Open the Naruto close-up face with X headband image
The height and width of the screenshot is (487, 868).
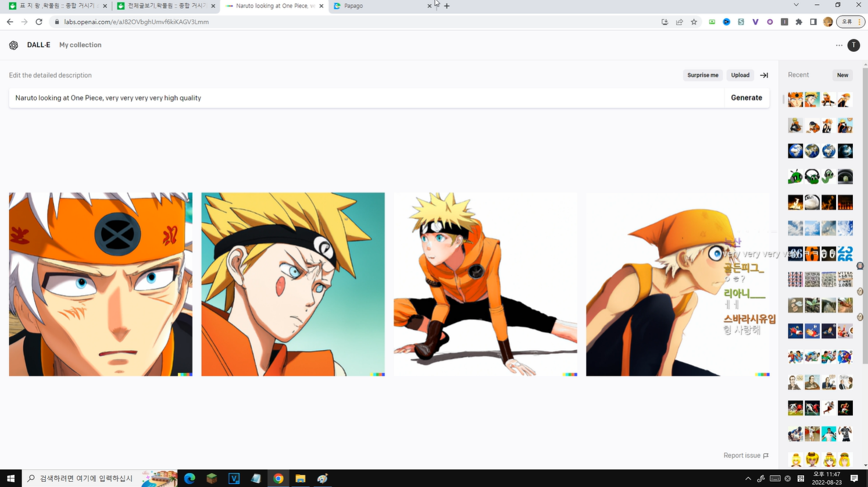click(x=101, y=284)
